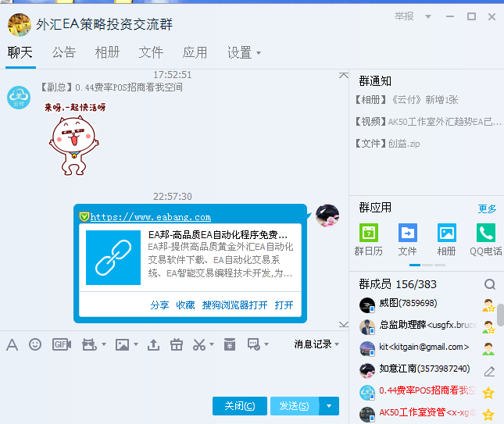The width and height of the screenshot is (504, 424).
Task: Open QQ电话 group app icon
Action: pyautogui.click(x=486, y=239)
